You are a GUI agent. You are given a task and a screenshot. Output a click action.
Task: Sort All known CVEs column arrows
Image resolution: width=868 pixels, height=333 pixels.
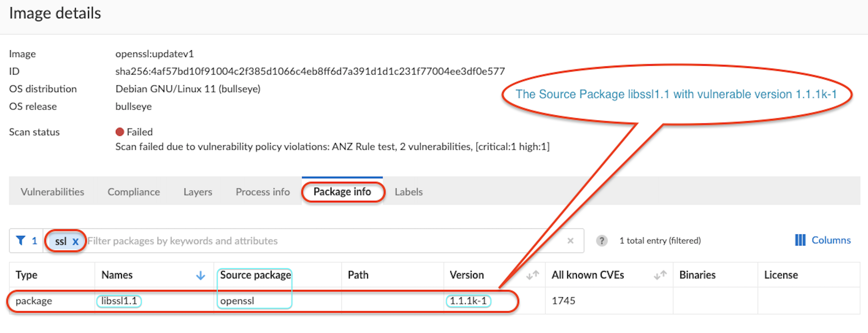[x=660, y=275]
